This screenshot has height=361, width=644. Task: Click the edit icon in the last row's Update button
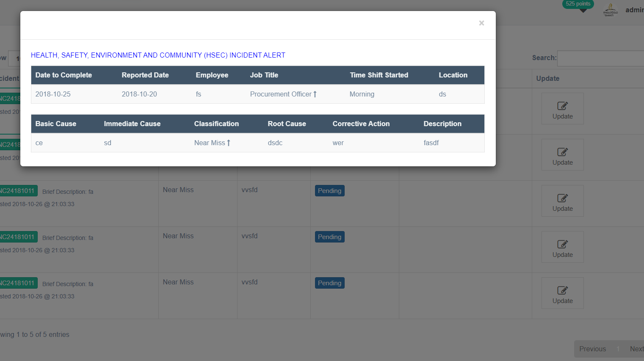pyautogui.click(x=562, y=290)
